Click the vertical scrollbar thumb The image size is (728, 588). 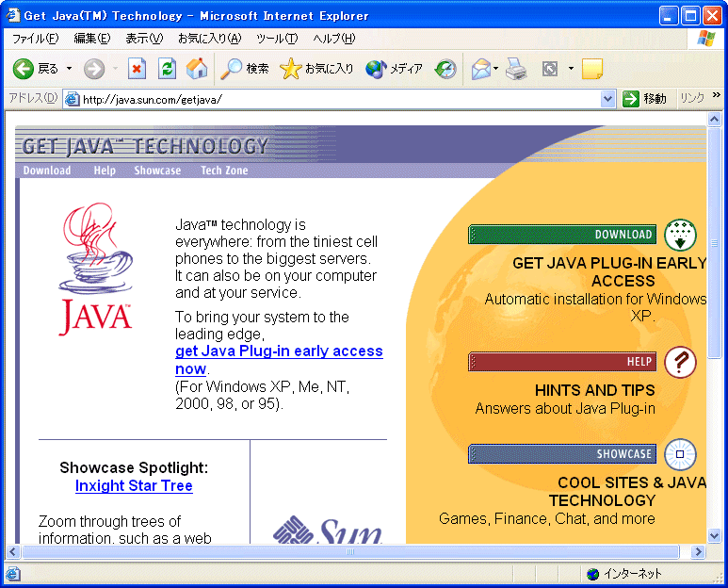(715, 242)
